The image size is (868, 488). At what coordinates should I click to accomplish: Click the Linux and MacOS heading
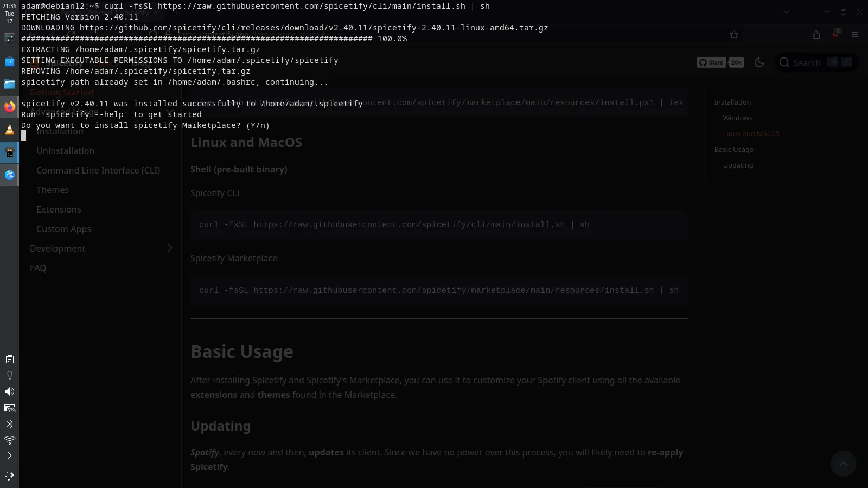pos(246,142)
